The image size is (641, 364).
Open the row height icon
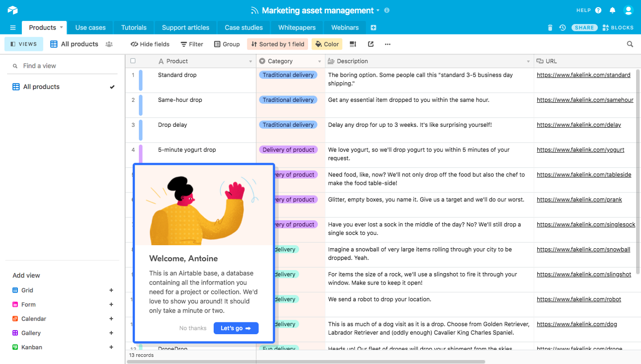(x=353, y=44)
